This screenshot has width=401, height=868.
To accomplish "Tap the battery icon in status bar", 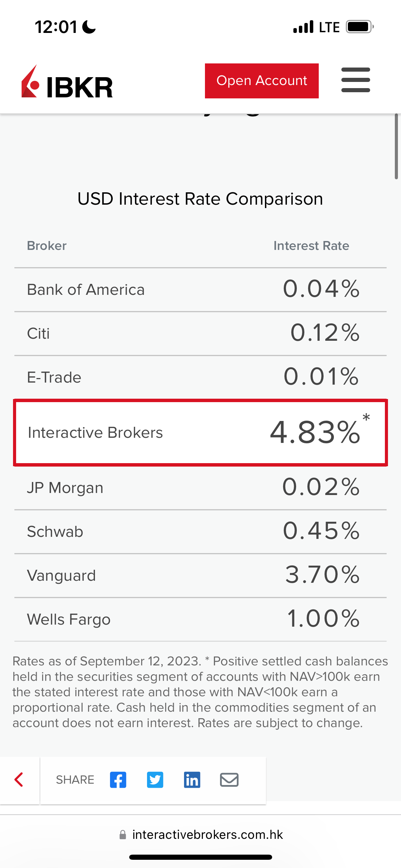I will click(x=359, y=27).
